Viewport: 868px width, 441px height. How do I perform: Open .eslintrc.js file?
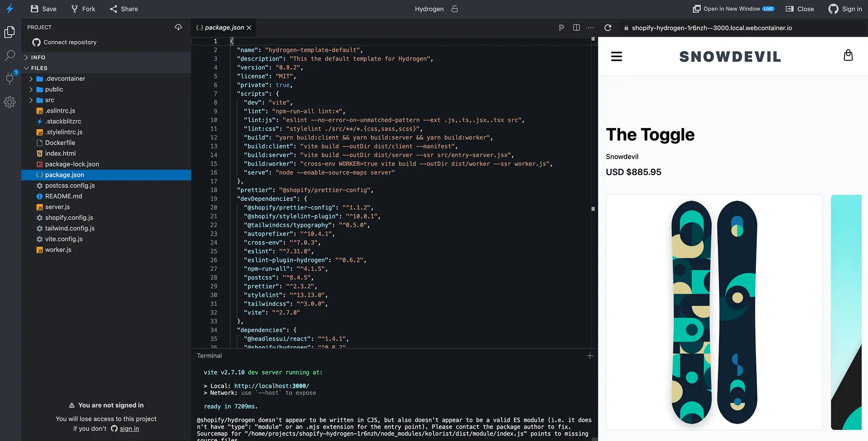[106, 111]
